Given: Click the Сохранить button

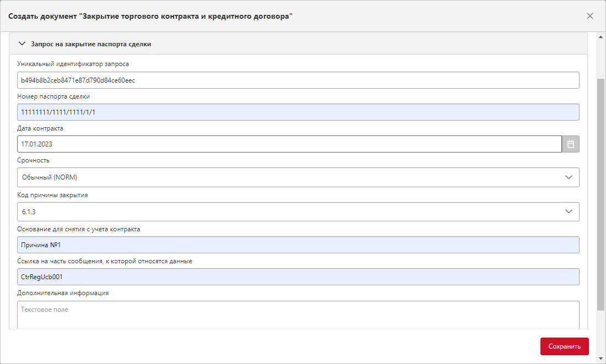Looking at the screenshot, I should pos(564,346).
